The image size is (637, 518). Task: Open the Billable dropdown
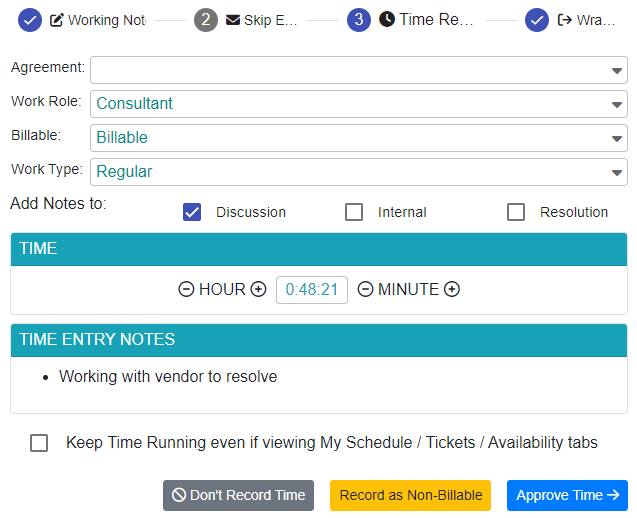pos(359,138)
